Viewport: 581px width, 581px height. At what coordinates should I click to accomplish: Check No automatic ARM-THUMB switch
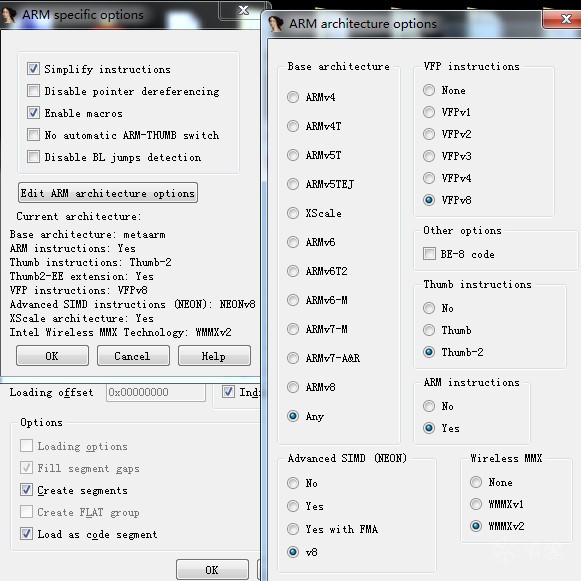(33, 135)
